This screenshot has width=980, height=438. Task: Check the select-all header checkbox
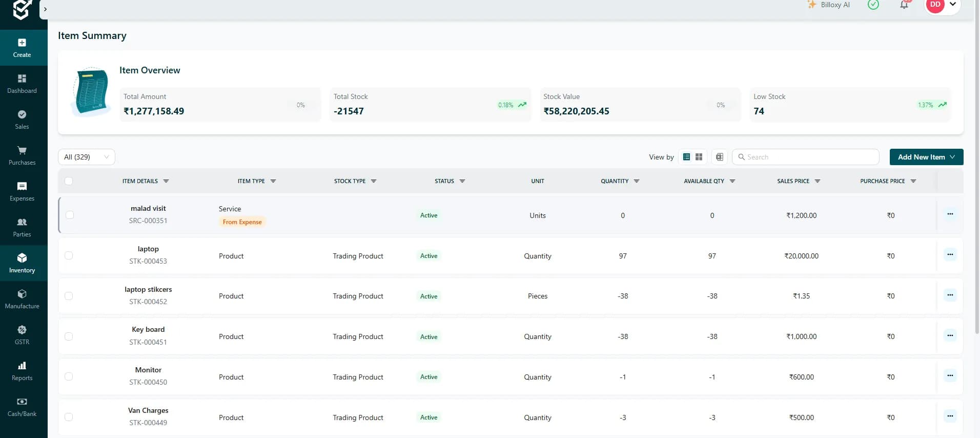click(x=69, y=181)
